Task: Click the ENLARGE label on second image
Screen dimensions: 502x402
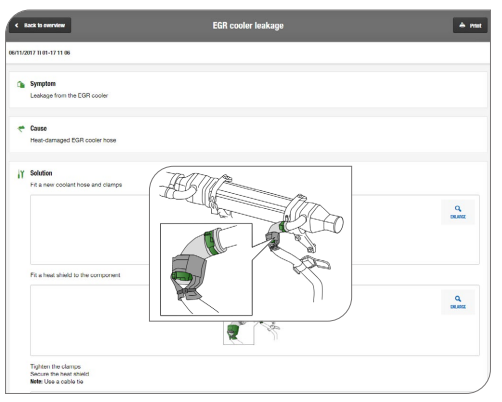Action: (458, 307)
